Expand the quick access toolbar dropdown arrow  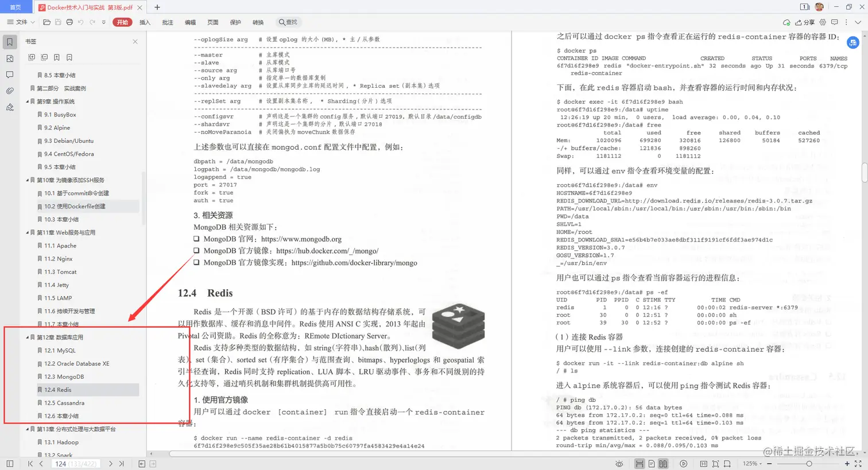click(x=102, y=22)
